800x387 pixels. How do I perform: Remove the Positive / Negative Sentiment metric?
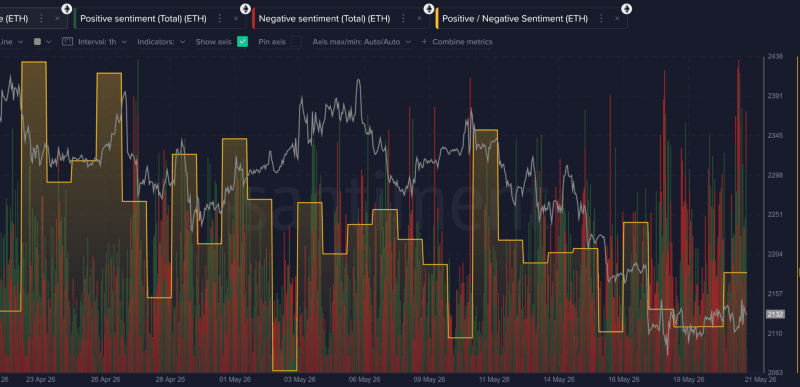(x=617, y=18)
